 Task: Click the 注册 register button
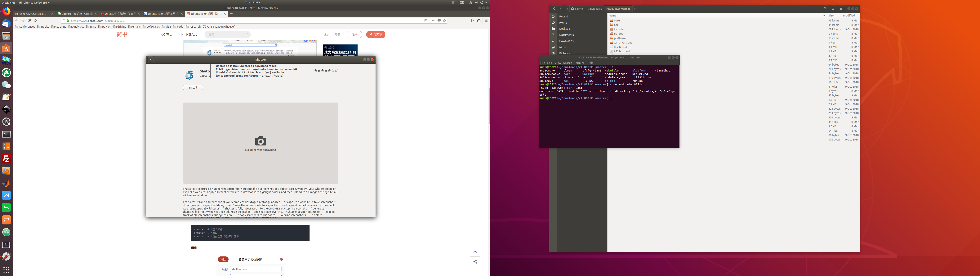(x=354, y=34)
